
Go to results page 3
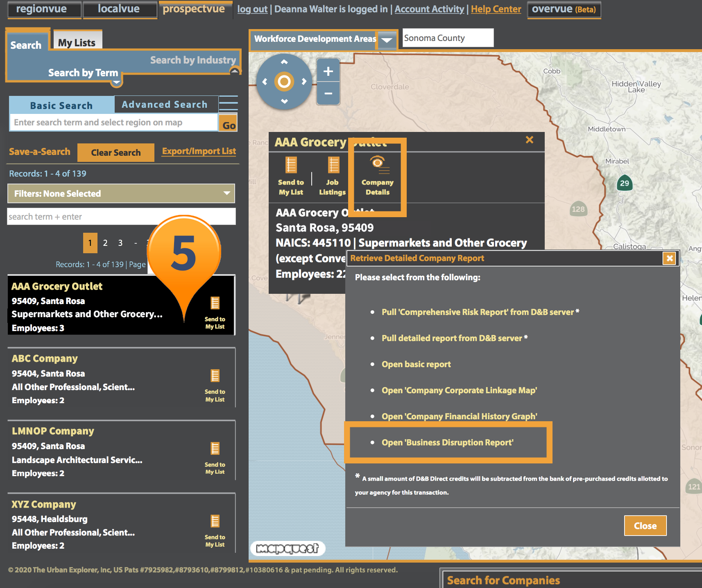coord(120,243)
